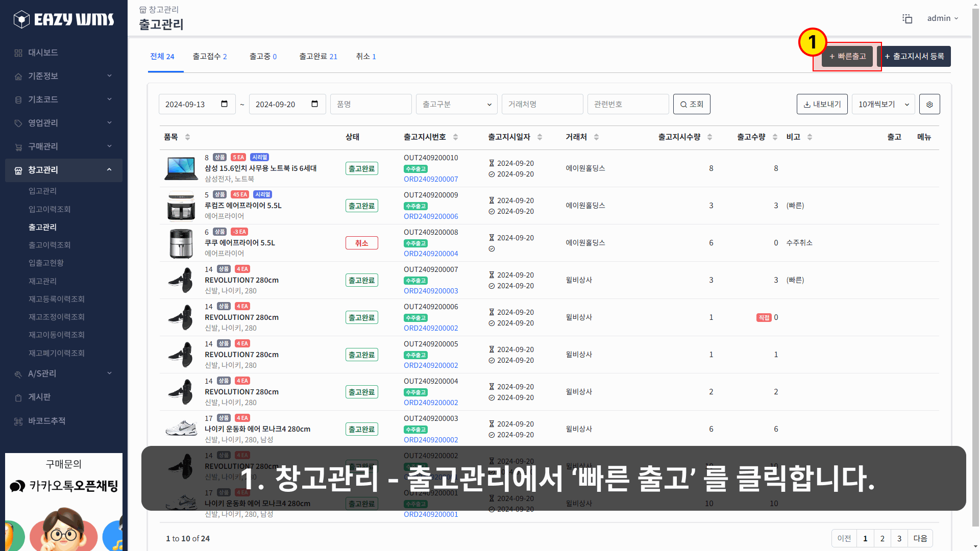Screen dimensions: 980x551
Task: Click the 대시보드 grid icon in sidebar
Action: 18,53
